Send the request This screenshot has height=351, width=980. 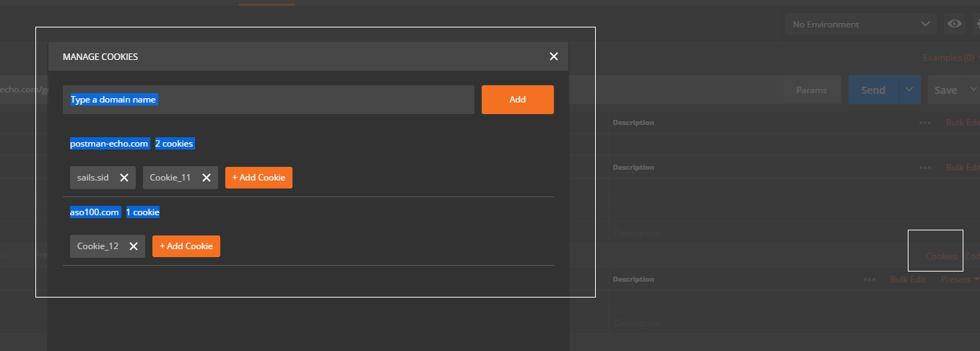(x=872, y=90)
